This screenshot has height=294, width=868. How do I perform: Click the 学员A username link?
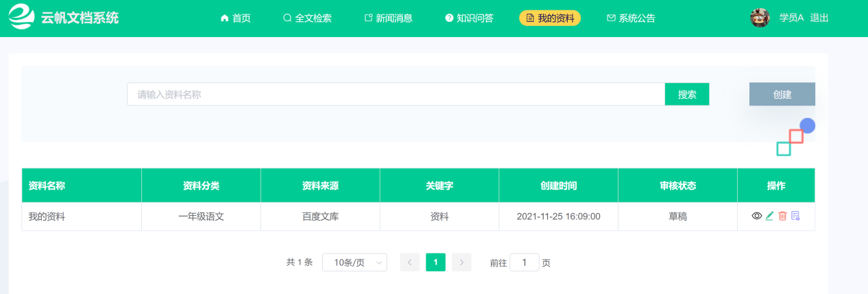(x=791, y=18)
